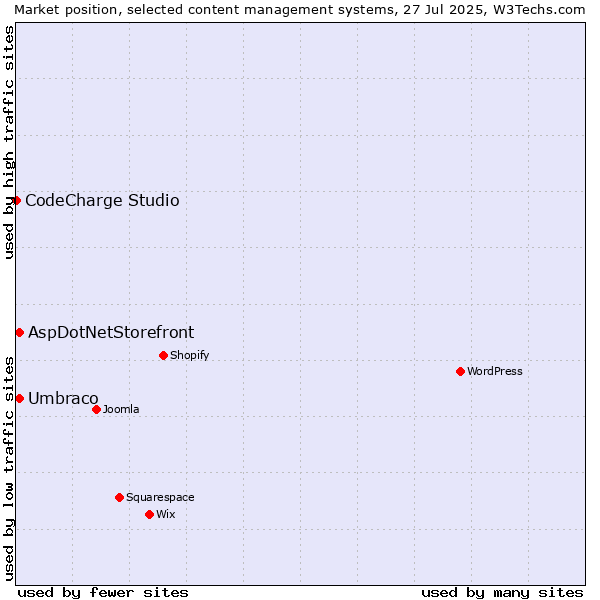Click the Umbraco red data point

coord(20,398)
